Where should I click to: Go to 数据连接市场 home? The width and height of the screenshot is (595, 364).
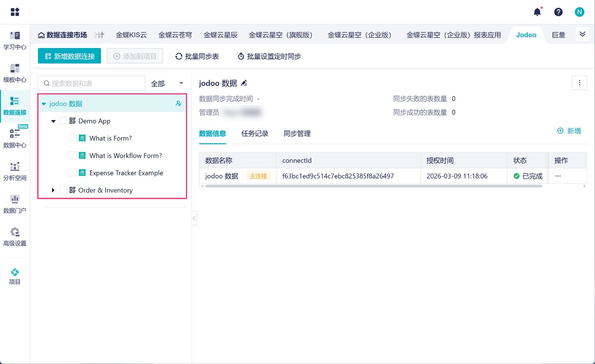(62, 35)
